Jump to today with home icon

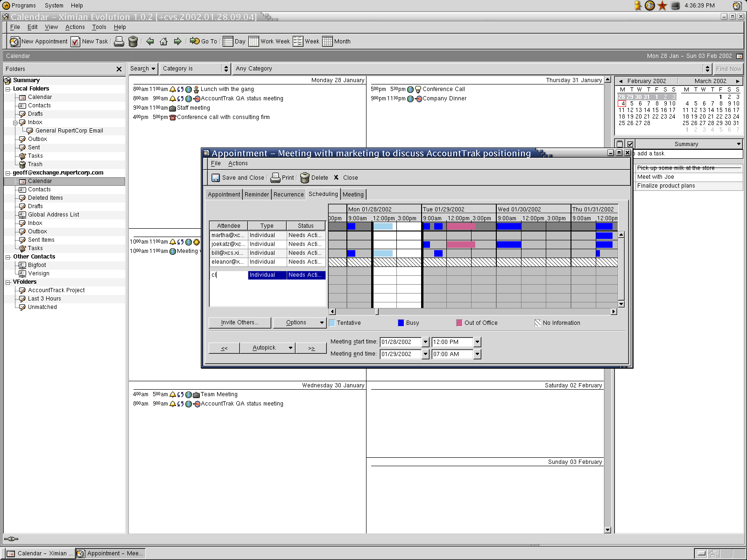(163, 42)
